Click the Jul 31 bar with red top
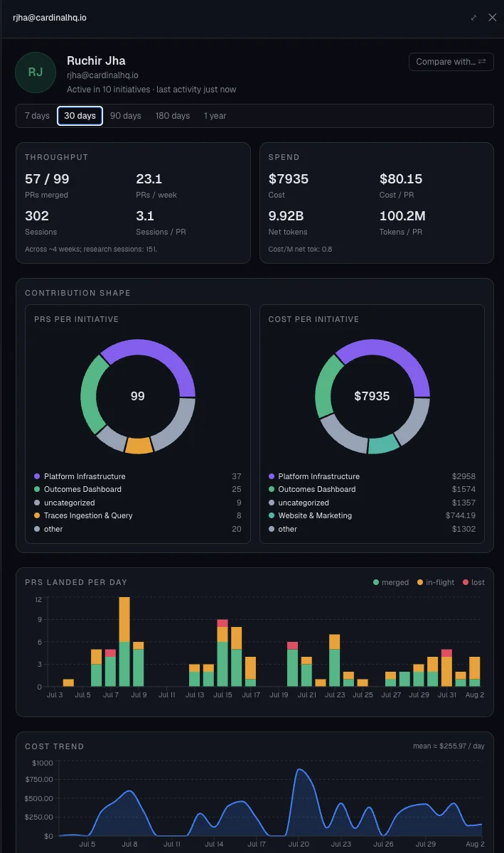504x853 pixels. [446, 668]
